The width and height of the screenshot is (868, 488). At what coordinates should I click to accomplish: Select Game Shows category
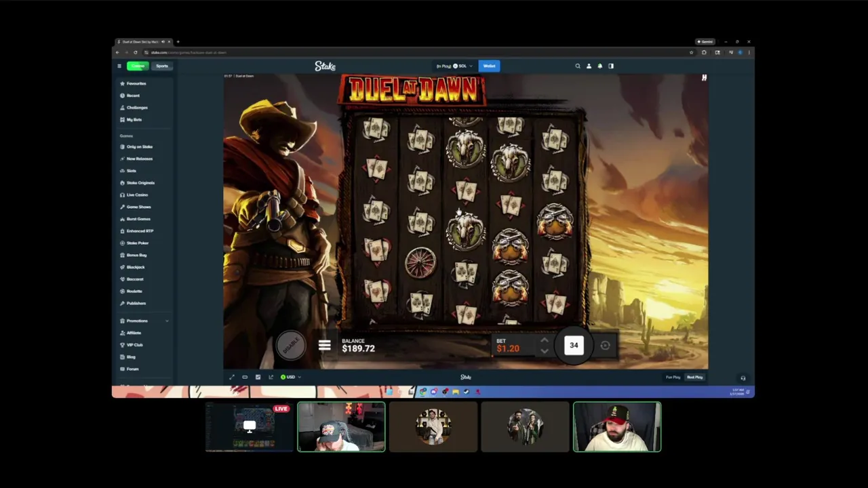(136, 207)
